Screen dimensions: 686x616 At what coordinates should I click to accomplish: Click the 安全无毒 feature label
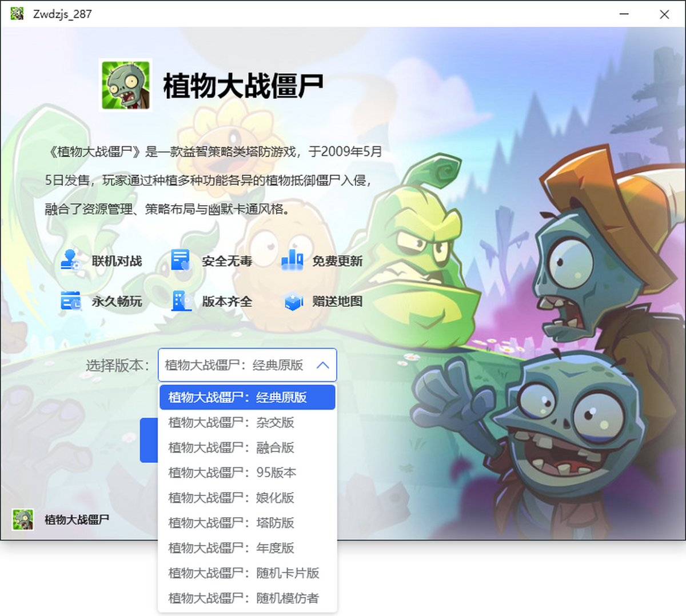(x=227, y=261)
